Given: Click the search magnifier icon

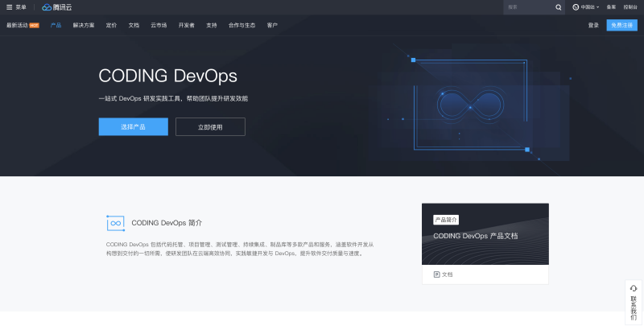Looking at the screenshot, I should (x=558, y=7).
